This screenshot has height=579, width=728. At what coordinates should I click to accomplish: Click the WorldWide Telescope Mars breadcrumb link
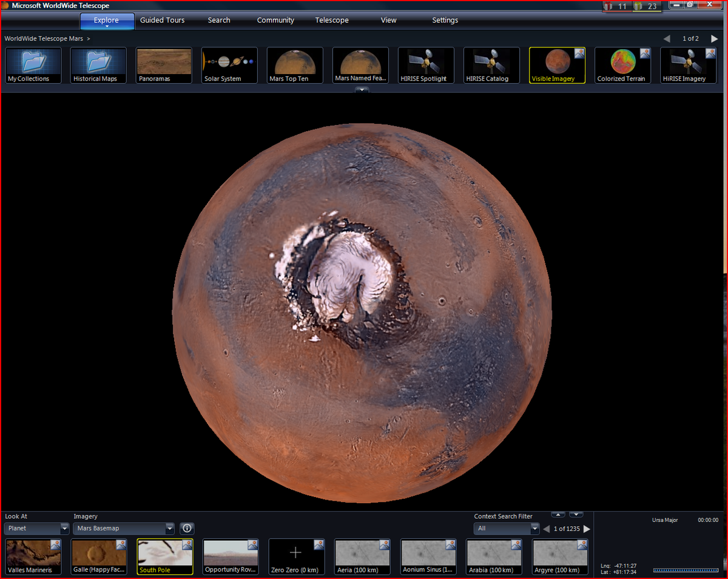43,38
